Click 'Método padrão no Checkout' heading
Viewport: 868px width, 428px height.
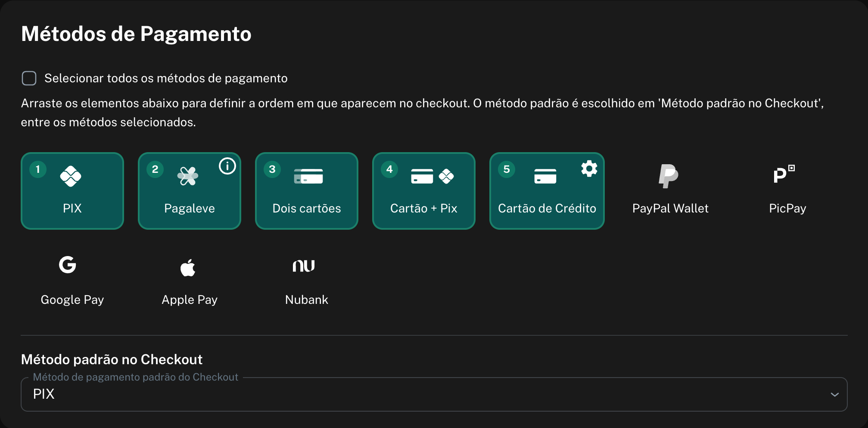(x=112, y=359)
